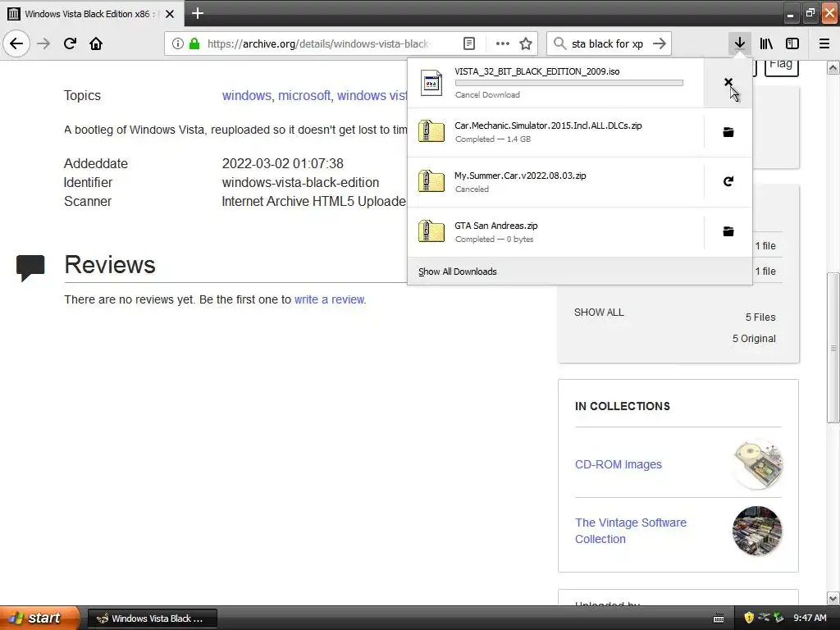The height and width of the screenshot is (630, 840).
Task: Click the Flag button
Action: tap(781, 65)
